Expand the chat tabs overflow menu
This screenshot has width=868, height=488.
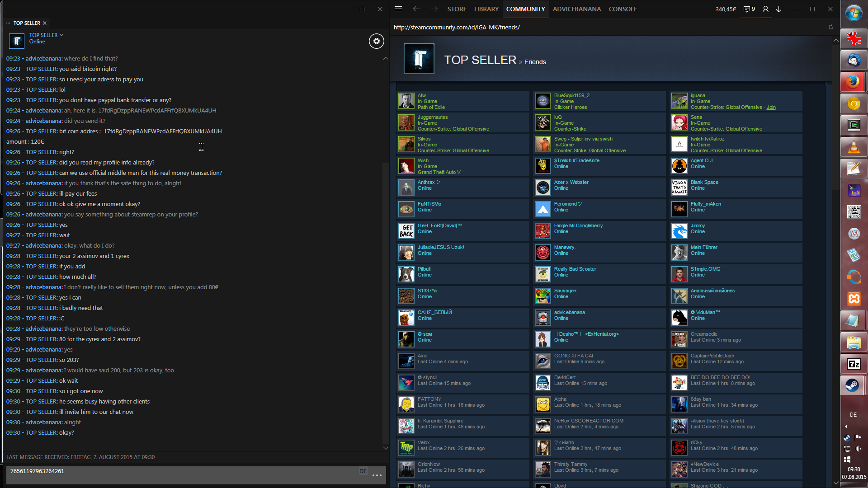pyautogui.click(x=8, y=23)
